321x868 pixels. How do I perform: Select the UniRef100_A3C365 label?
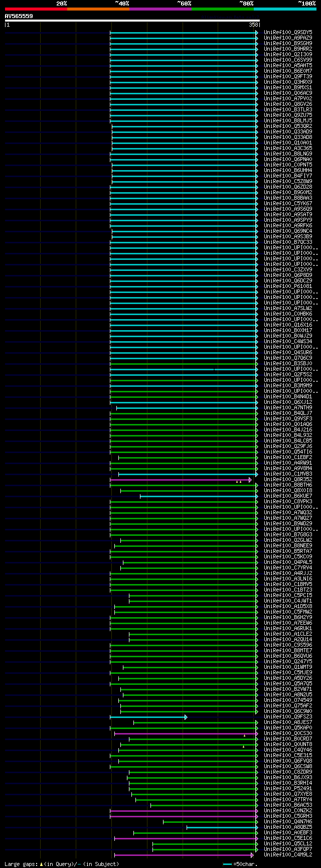click(x=288, y=148)
